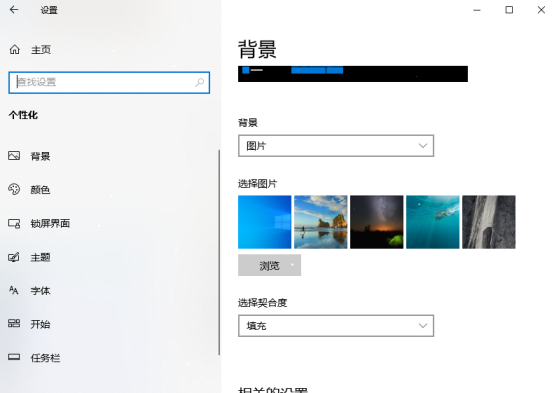The image size is (554, 393).
Task: Select the 背景 picture icon in sidebar
Action: tap(14, 156)
